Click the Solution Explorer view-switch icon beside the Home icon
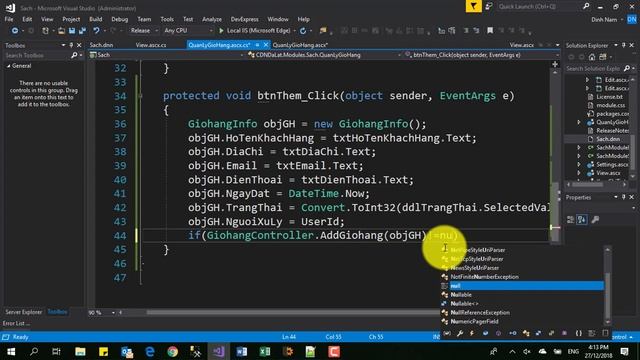The height and width of the screenshot is (360, 640). click(603, 57)
